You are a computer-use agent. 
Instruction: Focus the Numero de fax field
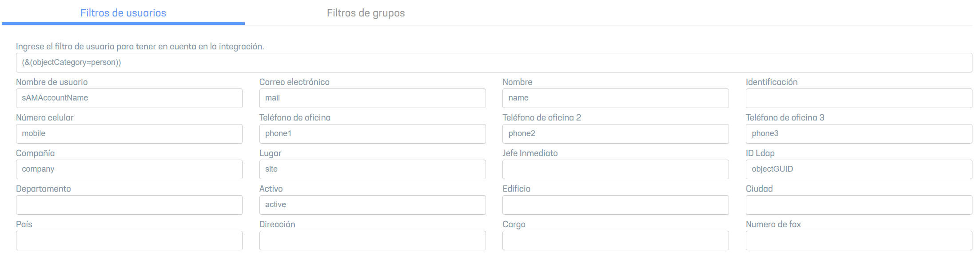pyautogui.click(x=858, y=241)
